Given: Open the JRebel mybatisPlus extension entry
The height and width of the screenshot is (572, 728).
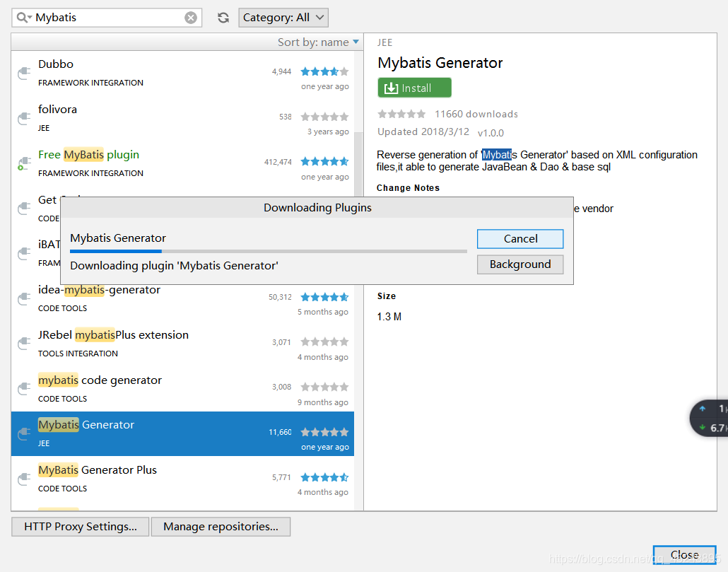Looking at the screenshot, I should (x=182, y=344).
